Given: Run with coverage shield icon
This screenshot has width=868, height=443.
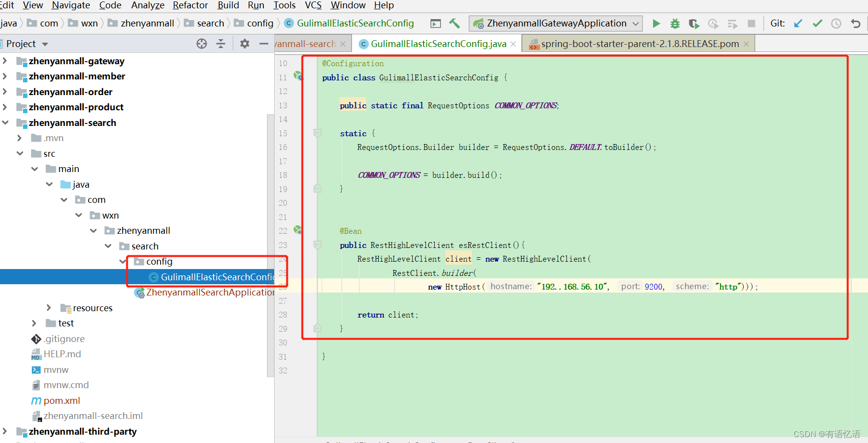Looking at the screenshot, I should pyautogui.click(x=694, y=24).
